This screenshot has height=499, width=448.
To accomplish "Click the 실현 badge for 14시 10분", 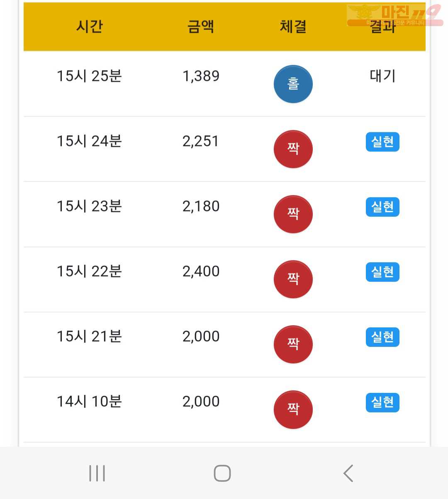I will coord(382,402).
